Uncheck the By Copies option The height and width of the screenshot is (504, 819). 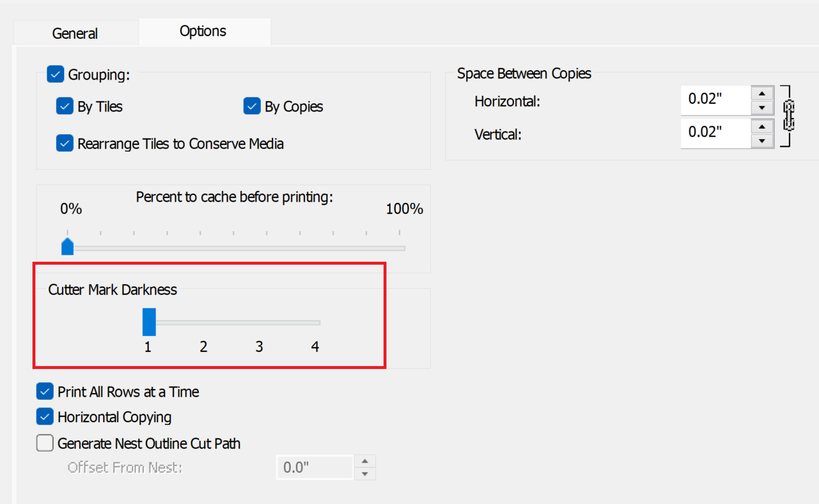pyautogui.click(x=252, y=107)
